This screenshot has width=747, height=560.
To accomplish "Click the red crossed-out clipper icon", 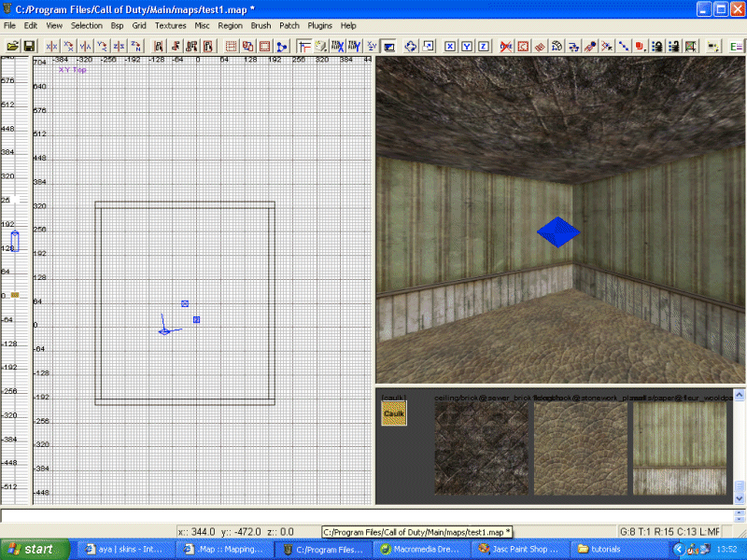I will click(506, 46).
